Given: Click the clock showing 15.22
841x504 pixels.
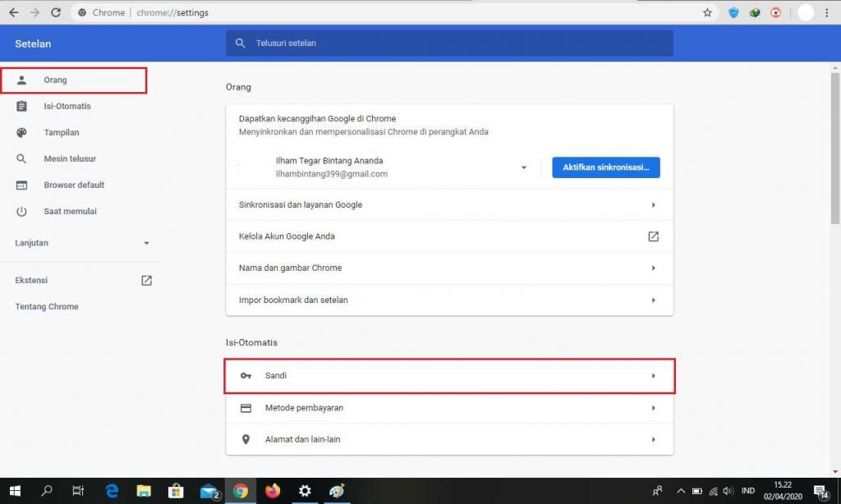Looking at the screenshot, I should pyautogui.click(x=783, y=491).
